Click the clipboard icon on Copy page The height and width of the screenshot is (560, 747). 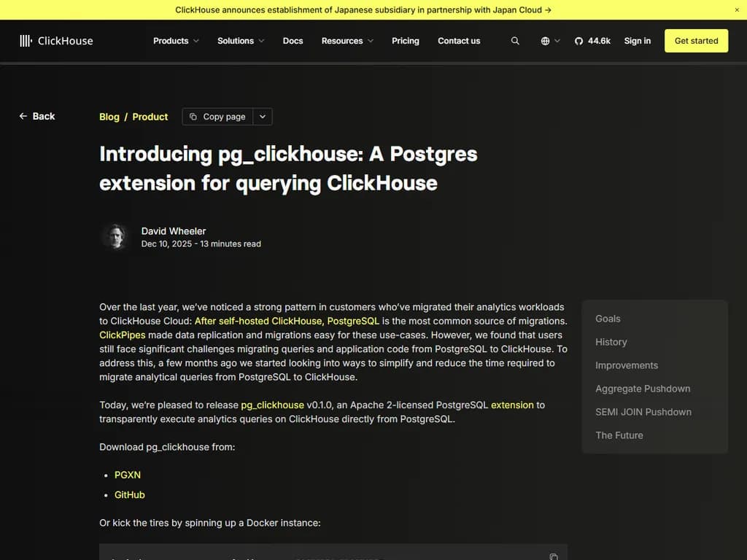193,117
